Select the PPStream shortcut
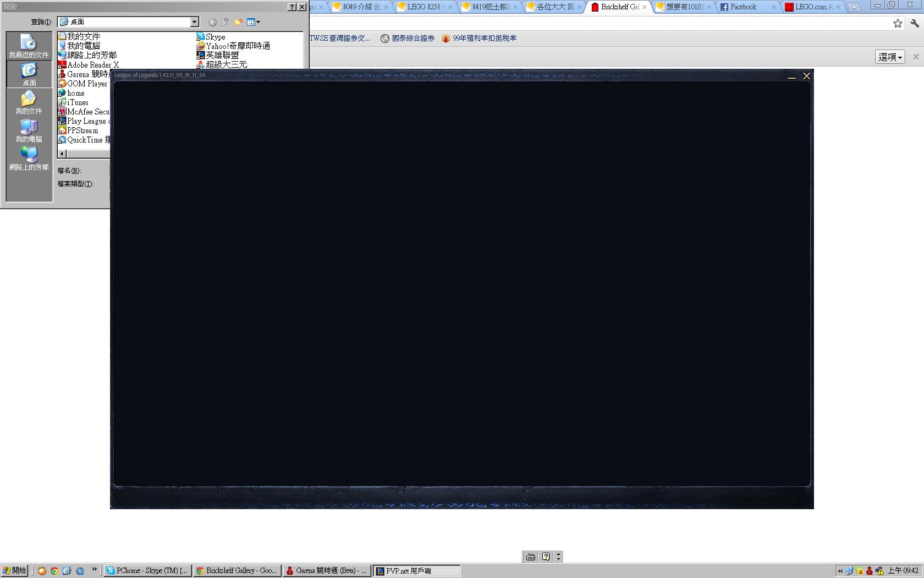Image resolution: width=924 pixels, height=578 pixels. pos(78,130)
